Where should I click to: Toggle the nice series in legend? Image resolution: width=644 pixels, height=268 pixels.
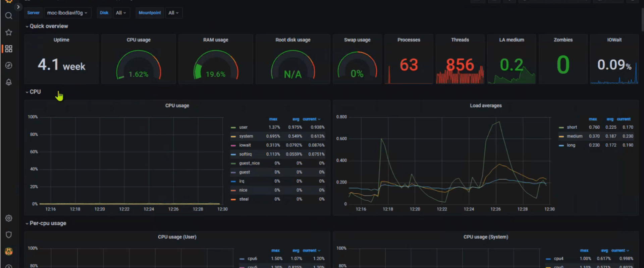click(243, 190)
